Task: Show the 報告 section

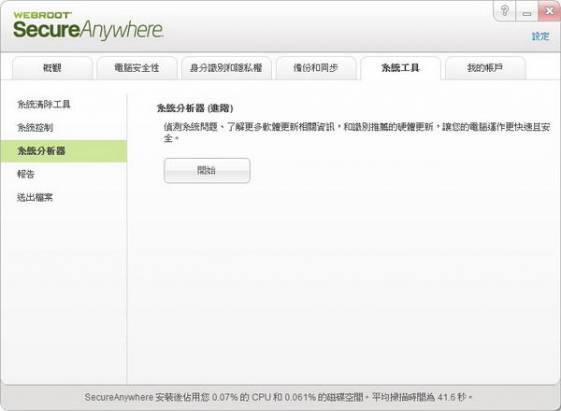Action: tap(26, 174)
